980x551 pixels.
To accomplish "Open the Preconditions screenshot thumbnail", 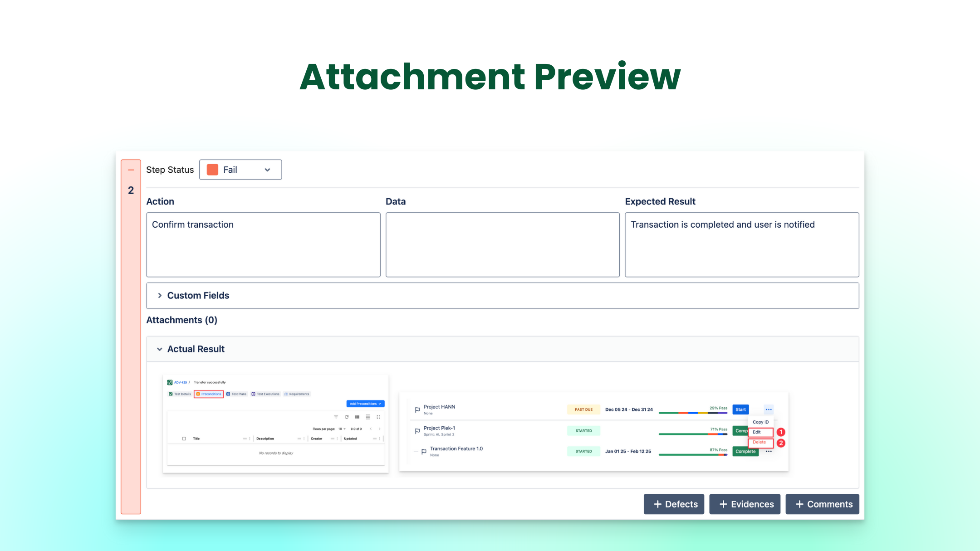I will [276, 424].
